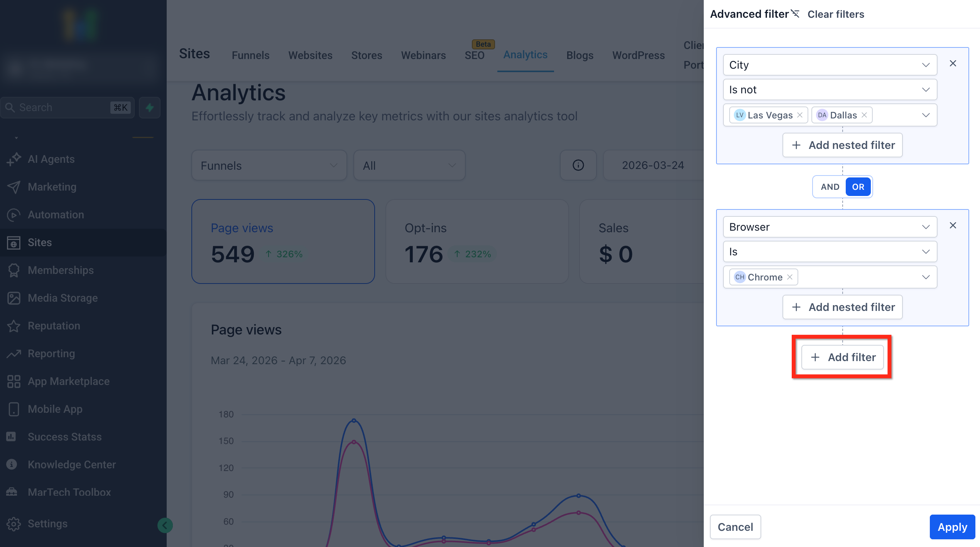Switch to the Blogs tab
This screenshot has height=547, width=980.
coord(580,55)
